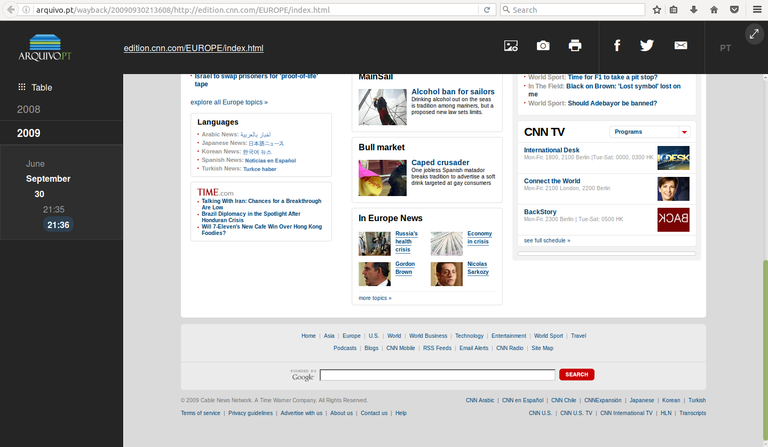Open Connect the World program
768x447 pixels.
tap(552, 181)
